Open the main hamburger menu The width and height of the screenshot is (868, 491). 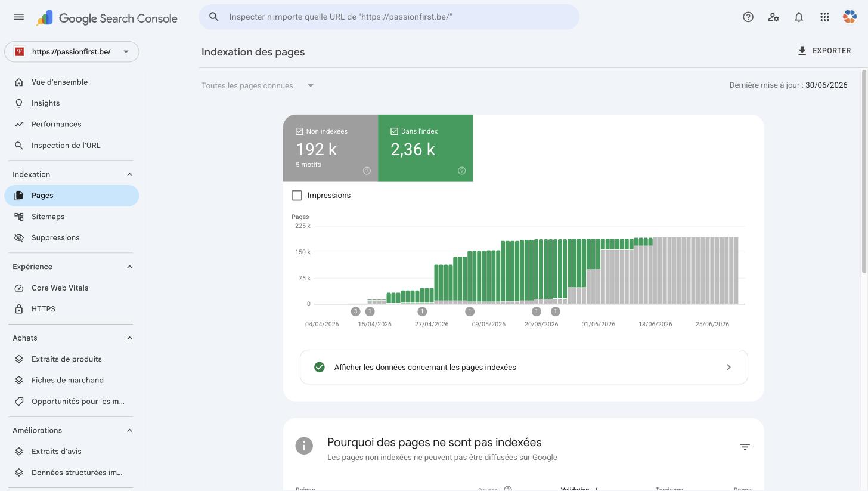point(19,17)
